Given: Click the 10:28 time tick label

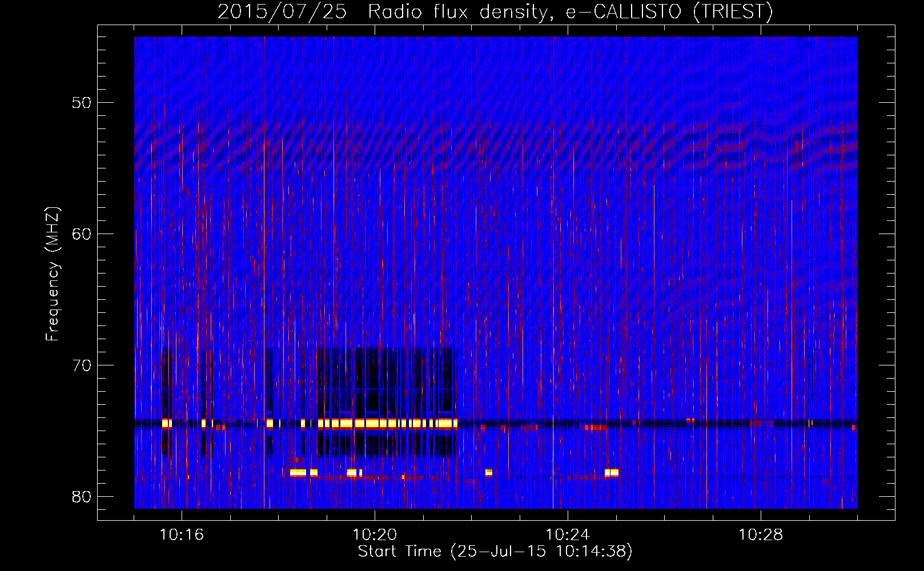Looking at the screenshot, I should click(x=761, y=535).
